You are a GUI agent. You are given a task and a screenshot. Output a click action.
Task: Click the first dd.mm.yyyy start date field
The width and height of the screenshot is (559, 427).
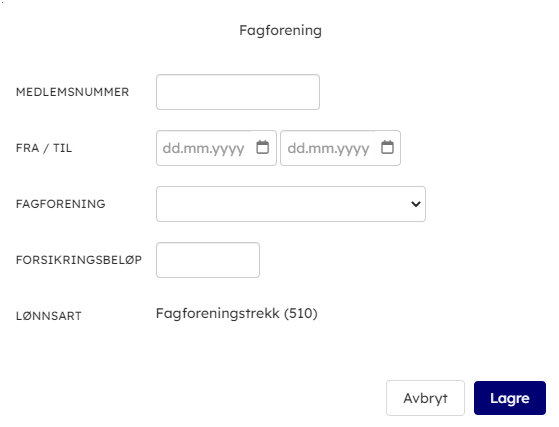[204, 148]
